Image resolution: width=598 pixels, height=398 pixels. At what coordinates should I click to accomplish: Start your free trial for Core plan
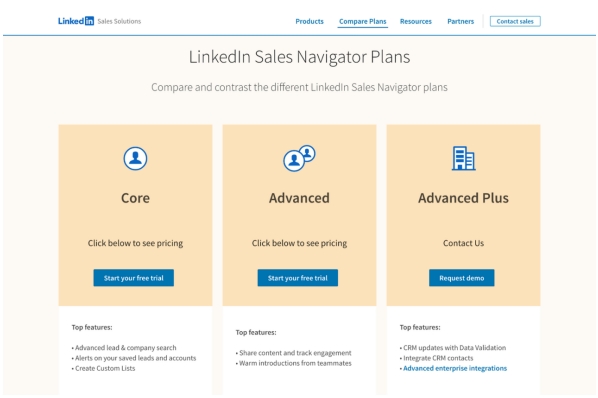coord(134,278)
